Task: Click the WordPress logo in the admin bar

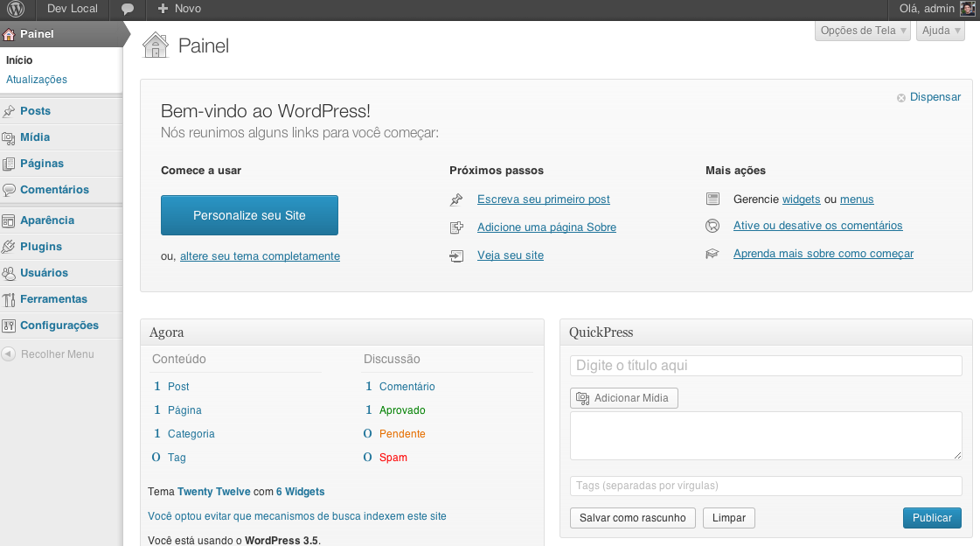Action: point(16,9)
